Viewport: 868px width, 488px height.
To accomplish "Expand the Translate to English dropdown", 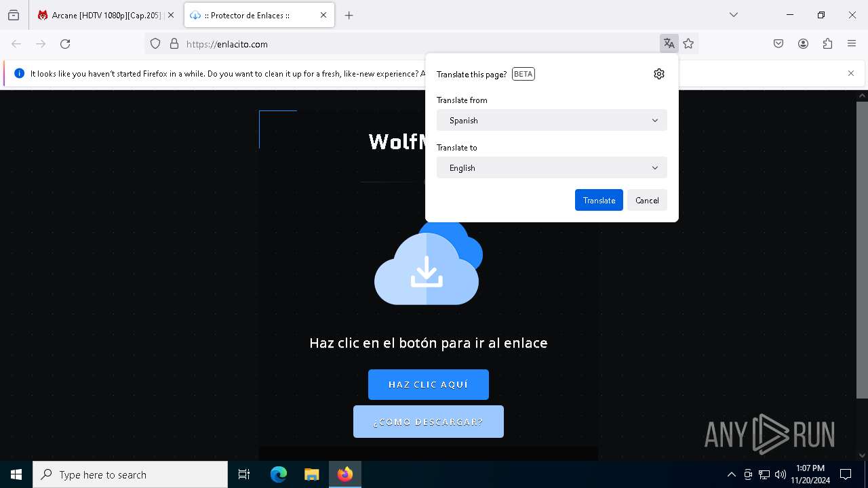I will (552, 167).
